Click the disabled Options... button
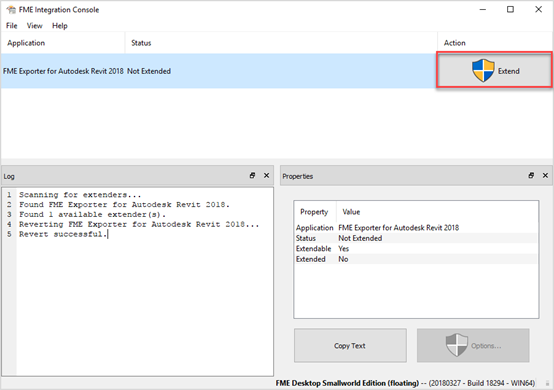554x390 pixels. tap(473, 345)
